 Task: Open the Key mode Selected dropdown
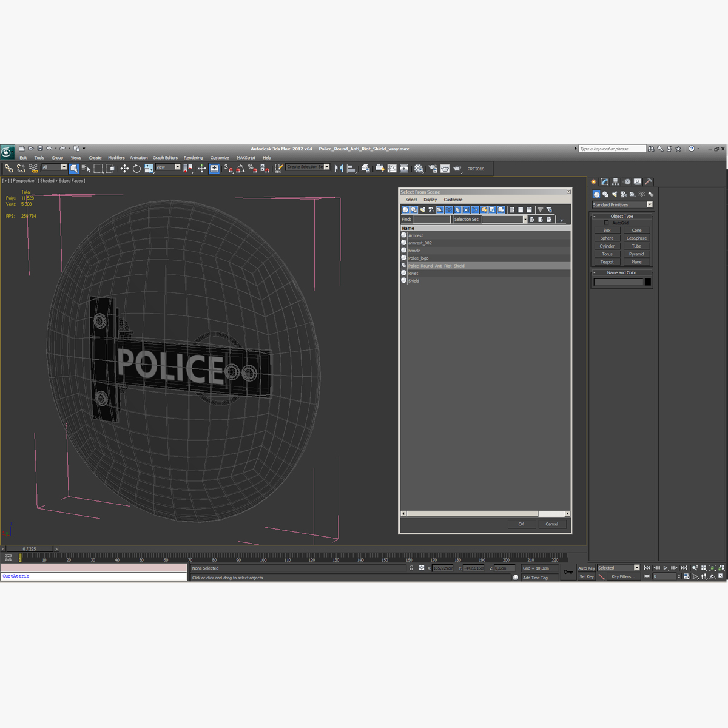(x=619, y=568)
